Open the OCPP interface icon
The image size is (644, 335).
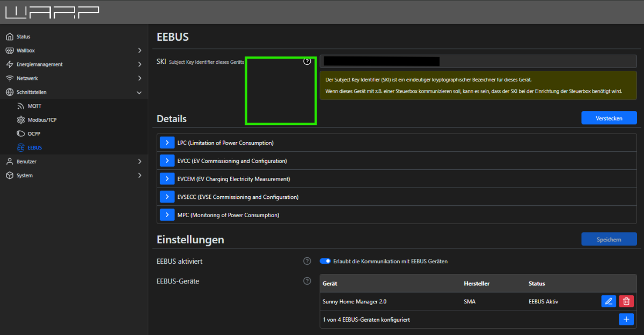(21, 133)
